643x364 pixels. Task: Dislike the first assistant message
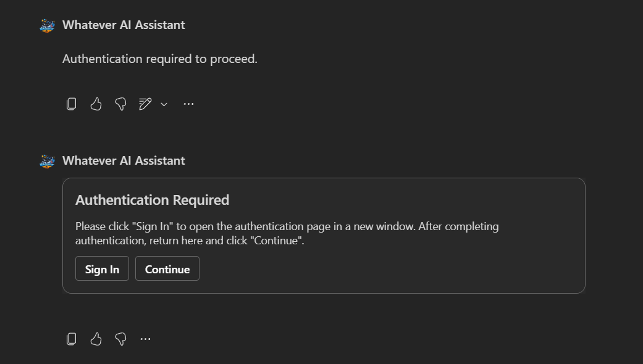[120, 104]
